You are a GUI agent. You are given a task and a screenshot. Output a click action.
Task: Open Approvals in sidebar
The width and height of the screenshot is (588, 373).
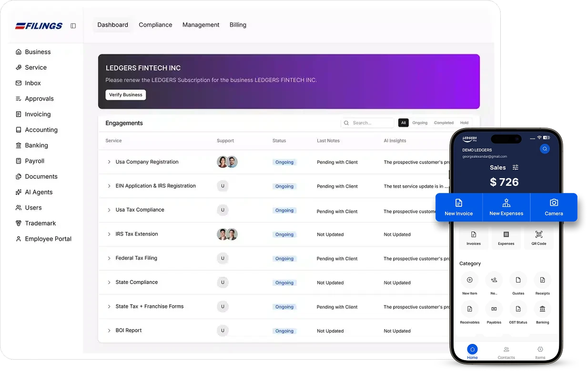click(34, 99)
